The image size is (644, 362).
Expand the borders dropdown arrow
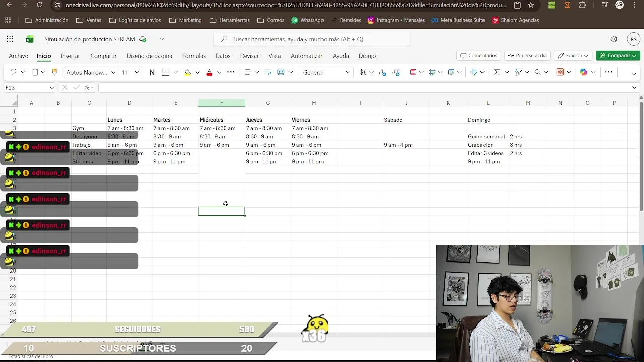[x=175, y=72]
